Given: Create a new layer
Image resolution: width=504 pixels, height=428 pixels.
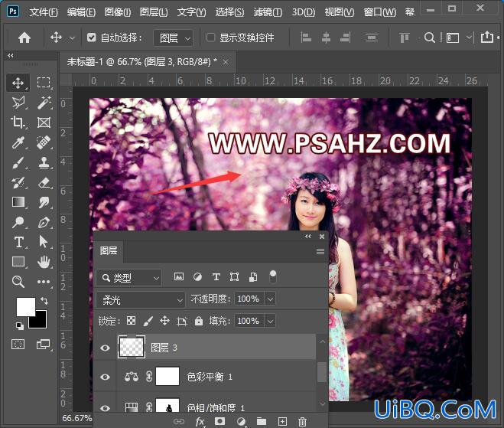Looking at the screenshot, I should [x=282, y=421].
